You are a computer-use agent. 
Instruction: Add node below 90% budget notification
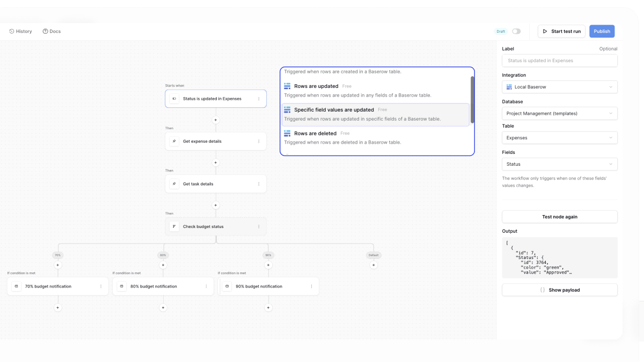coord(268,308)
